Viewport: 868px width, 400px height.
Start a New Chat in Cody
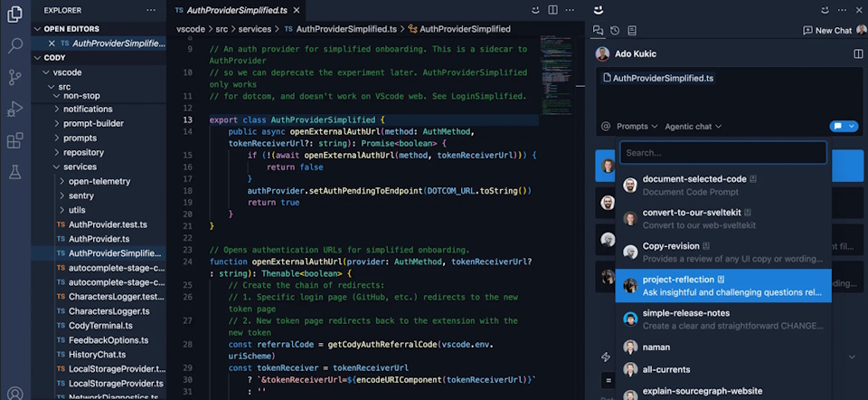[x=827, y=31]
